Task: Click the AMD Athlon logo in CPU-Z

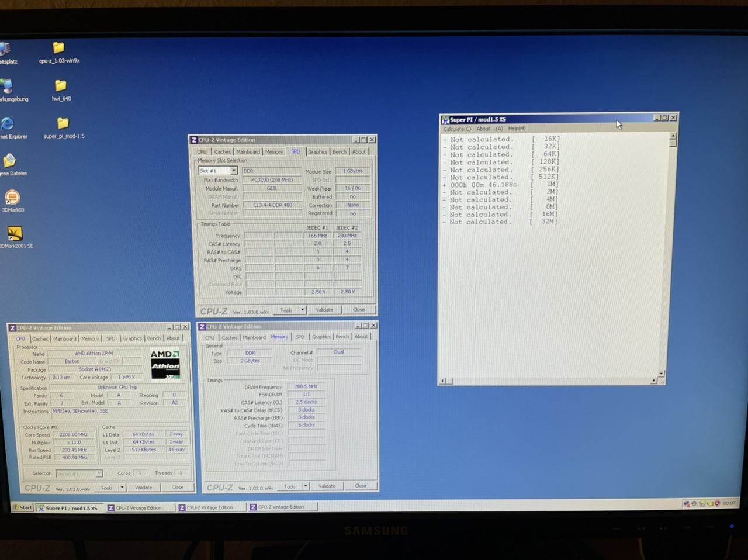Action: point(165,365)
